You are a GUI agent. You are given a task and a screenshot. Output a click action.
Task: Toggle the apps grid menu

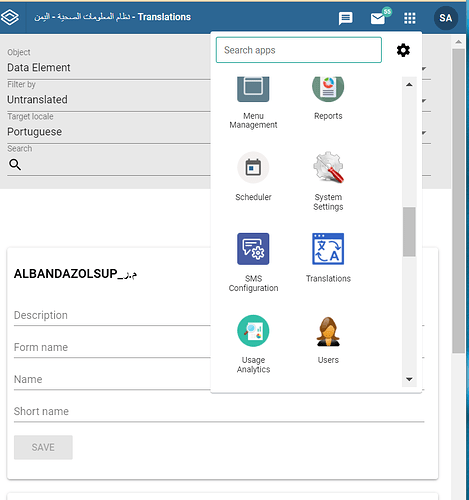pyautogui.click(x=410, y=18)
